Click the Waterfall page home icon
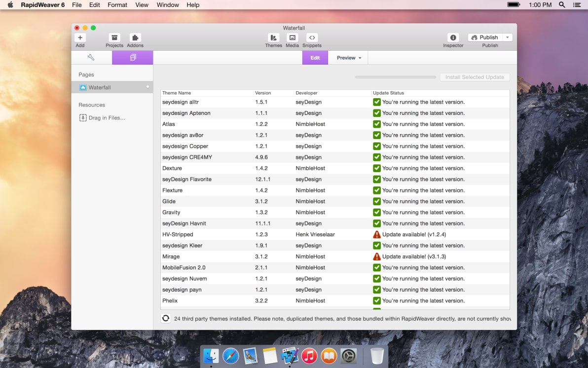The image size is (588, 368). coord(83,87)
